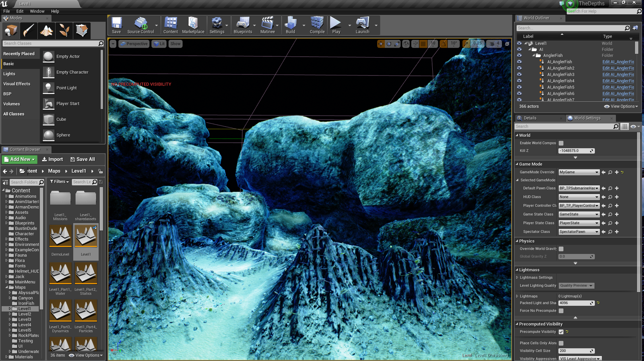The height and width of the screenshot is (361, 644).
Task: Toggle Lit view mode button
Action: [x=159, y=44]
